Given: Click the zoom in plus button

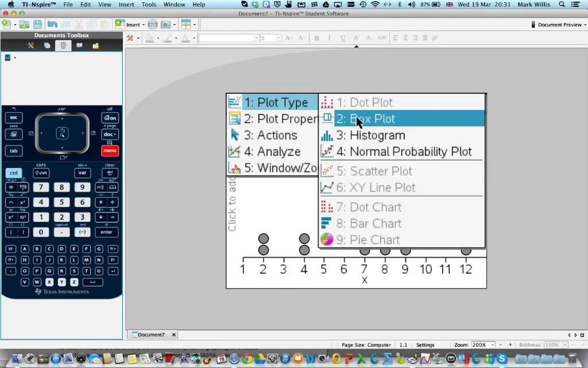Looking at the screenshot, I should pos(510,345).
